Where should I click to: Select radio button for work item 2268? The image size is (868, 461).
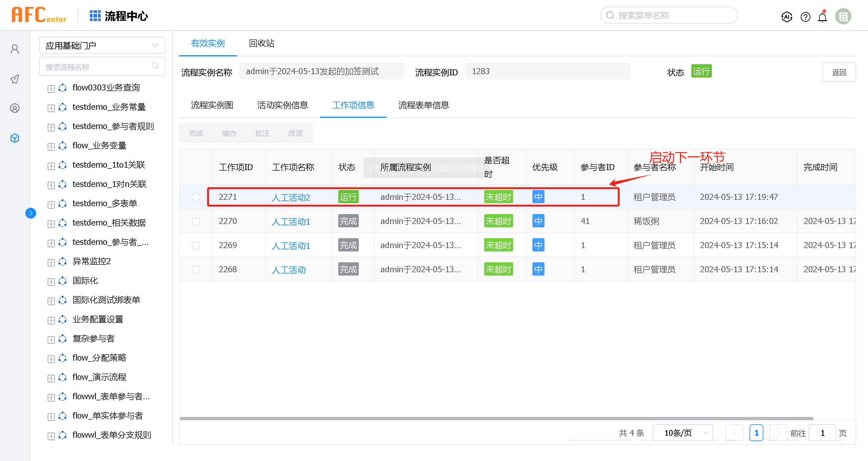[196, 270]
